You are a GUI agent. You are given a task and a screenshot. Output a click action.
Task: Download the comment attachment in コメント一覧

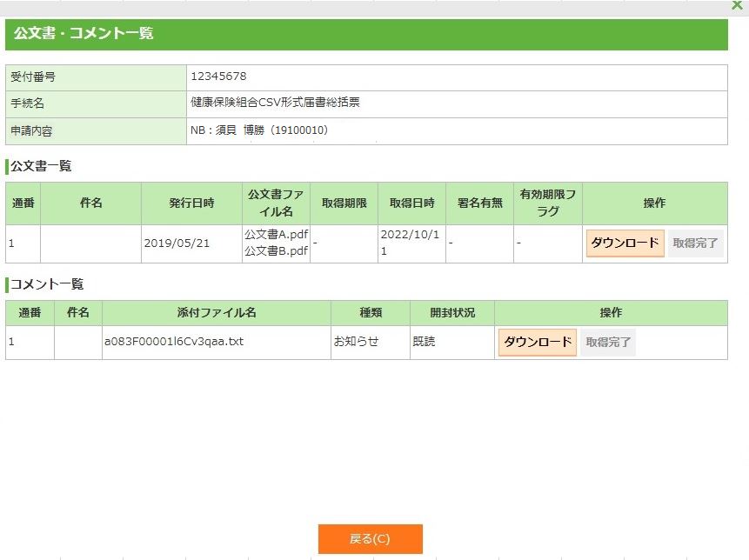[537, 343]
